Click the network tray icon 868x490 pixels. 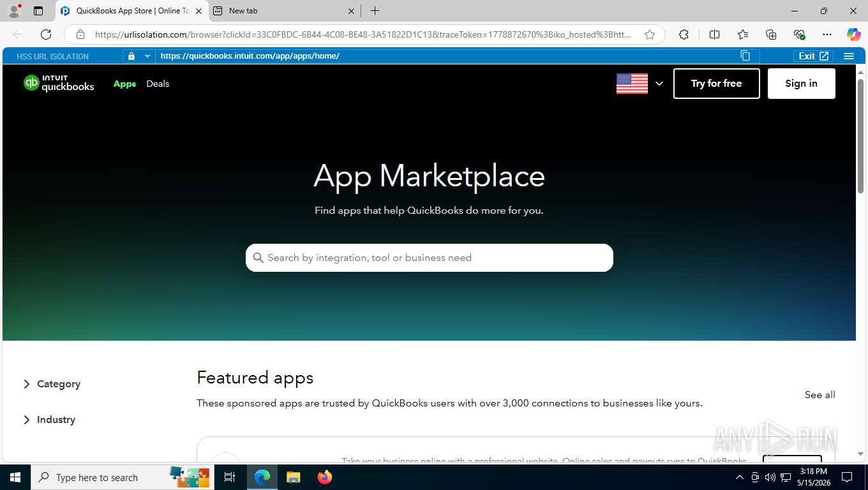pyautogui.click(x=786, y=477)
